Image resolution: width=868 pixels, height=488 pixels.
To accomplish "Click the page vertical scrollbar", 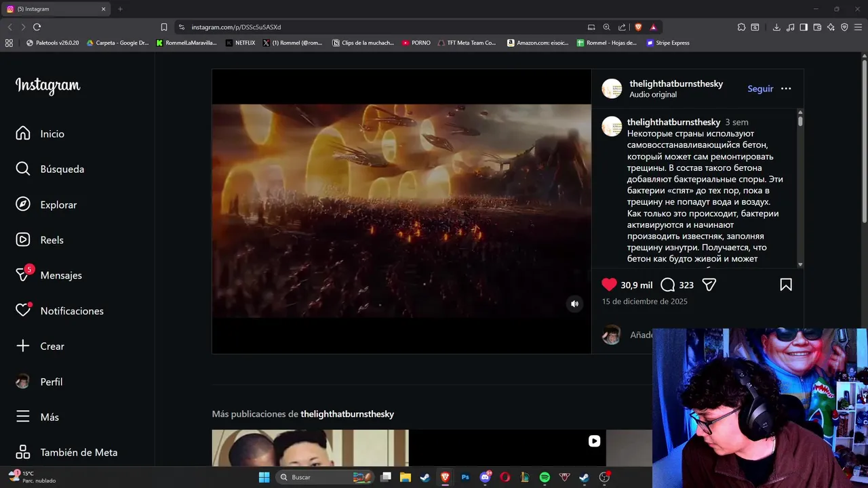I will click(864, 142).
